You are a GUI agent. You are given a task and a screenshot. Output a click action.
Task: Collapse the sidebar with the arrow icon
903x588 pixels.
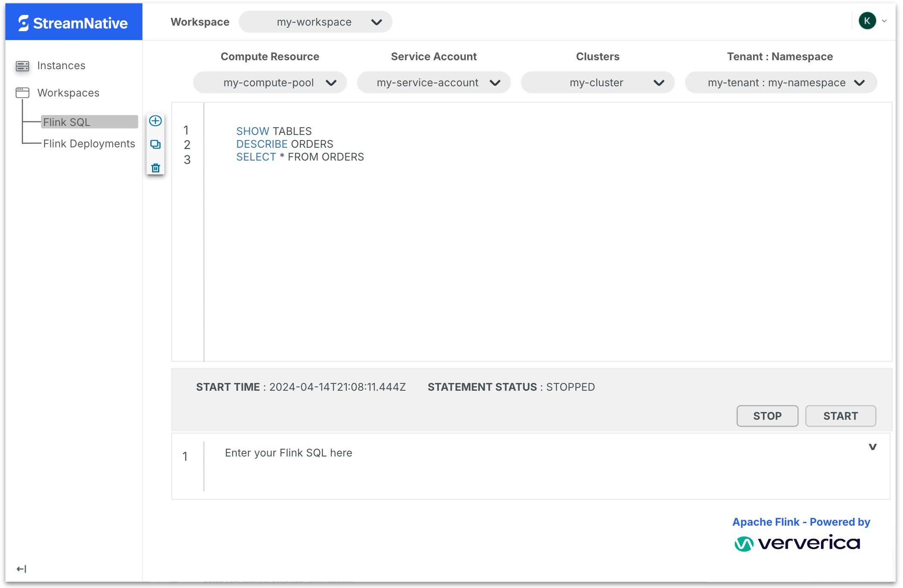coord(21,569)
